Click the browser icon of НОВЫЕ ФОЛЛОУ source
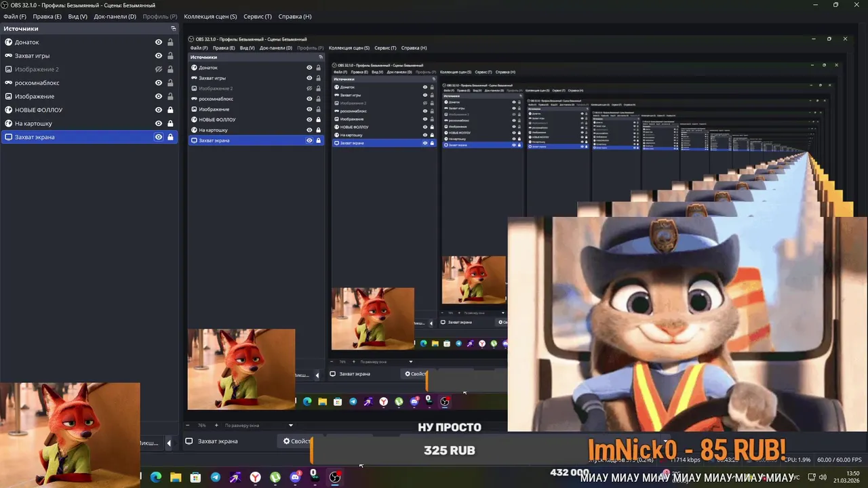 pos(8,110)
